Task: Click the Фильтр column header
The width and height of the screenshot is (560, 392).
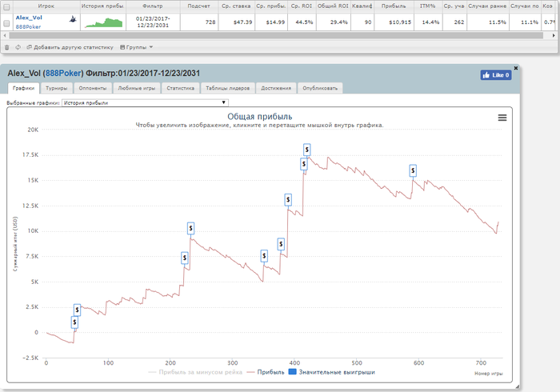Action: pos(153,6)
